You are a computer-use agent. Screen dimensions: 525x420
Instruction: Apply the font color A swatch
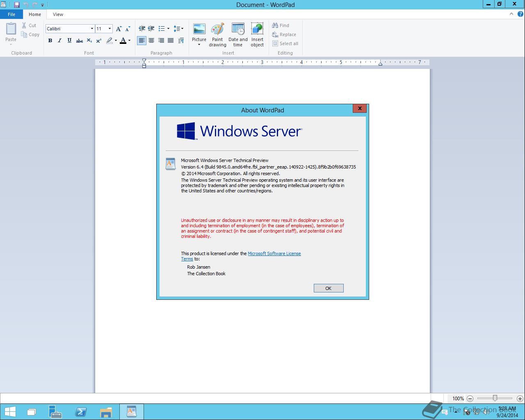[123, 41]
